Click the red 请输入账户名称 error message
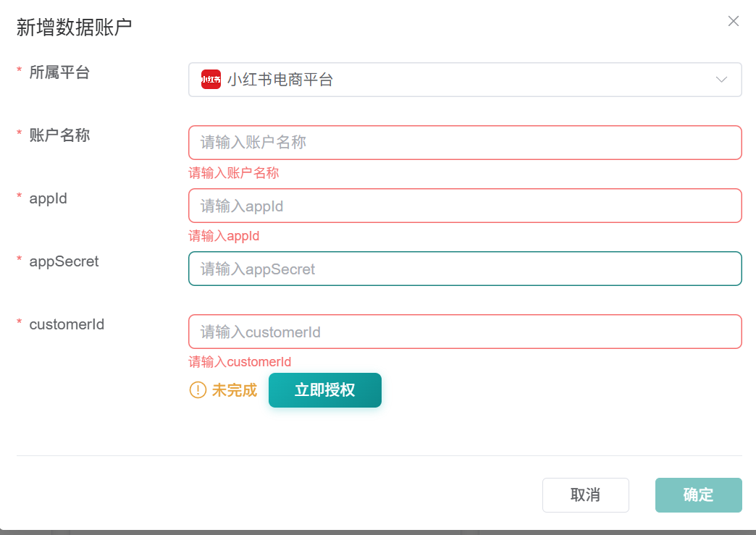756x535 pixels. pos(233,173)
